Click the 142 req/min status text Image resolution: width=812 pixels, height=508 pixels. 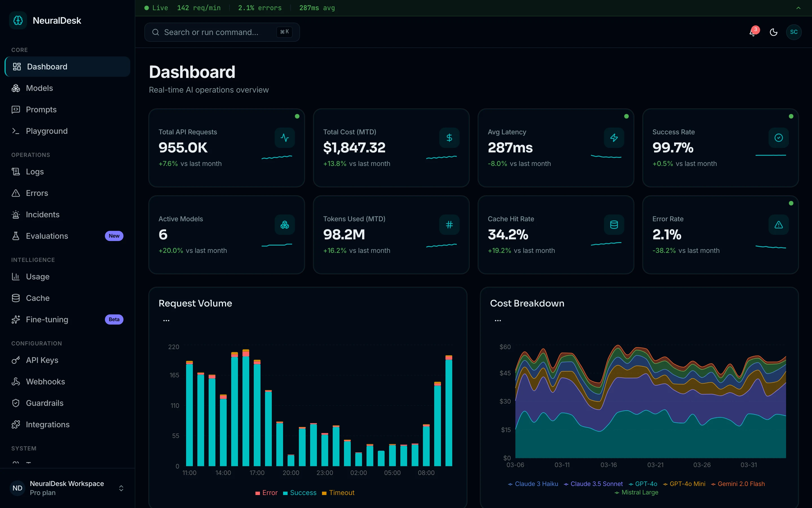pos(199,8)
